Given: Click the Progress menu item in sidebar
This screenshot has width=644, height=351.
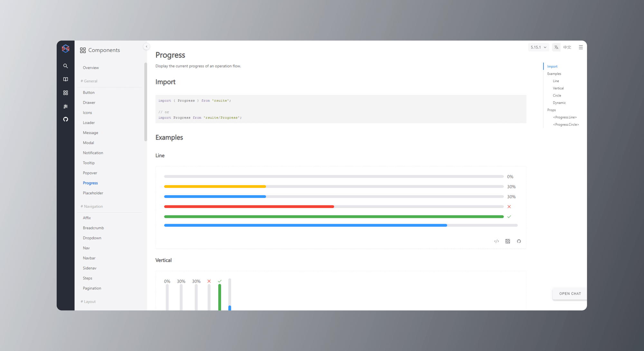Looking at the screenshot, I should [x=90, y=183].
